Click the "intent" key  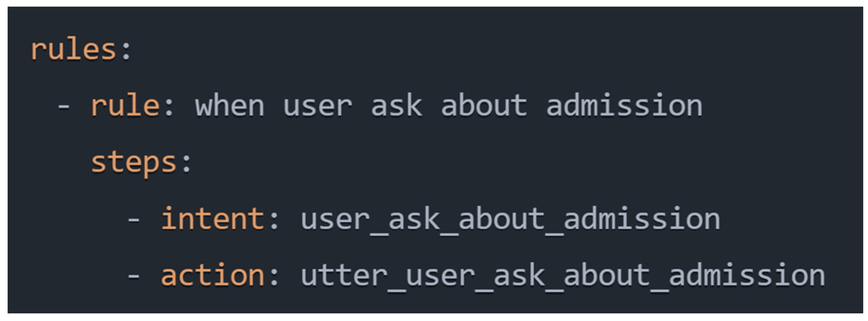pyautogui.click(x=212, y=219)
